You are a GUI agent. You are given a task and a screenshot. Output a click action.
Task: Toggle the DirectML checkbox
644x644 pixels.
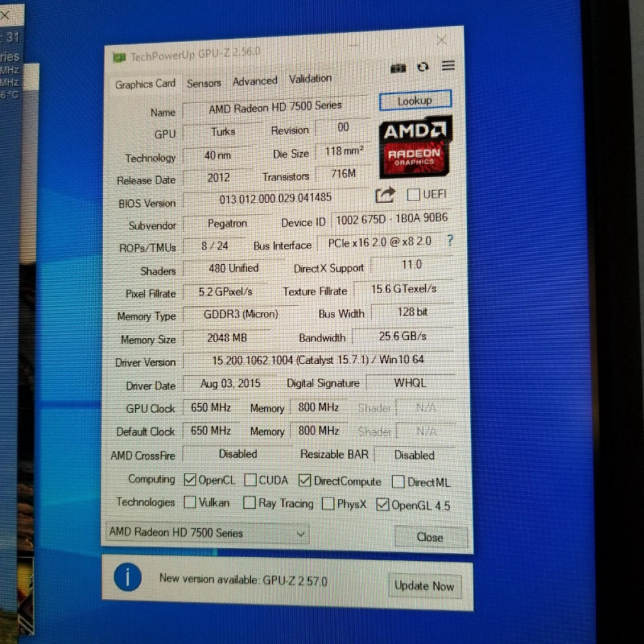tap(398, 482)
